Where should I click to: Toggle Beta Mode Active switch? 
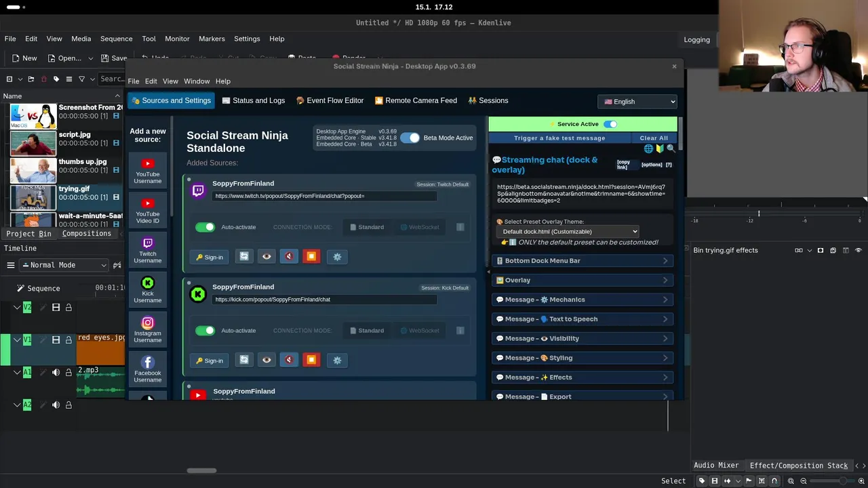(x=410, y=138)
